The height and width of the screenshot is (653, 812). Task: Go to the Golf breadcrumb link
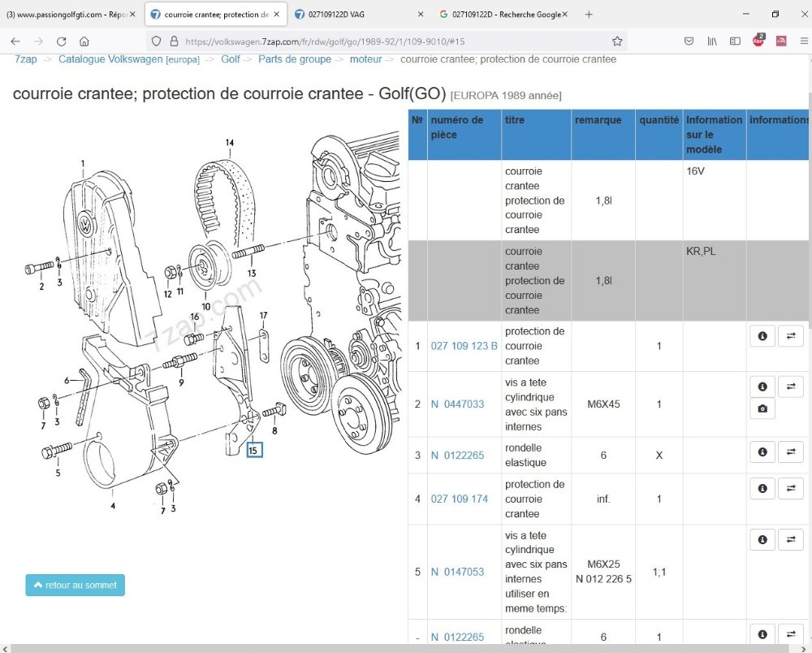tap(231, 59)
